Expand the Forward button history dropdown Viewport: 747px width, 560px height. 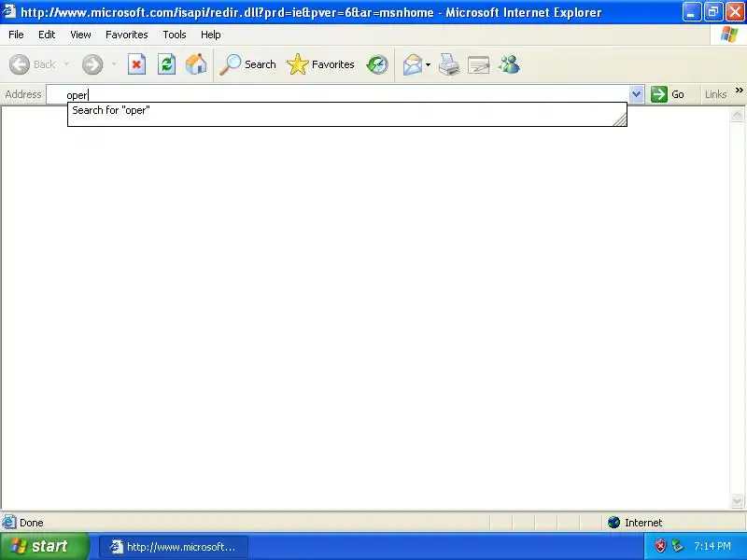point(114,63)
